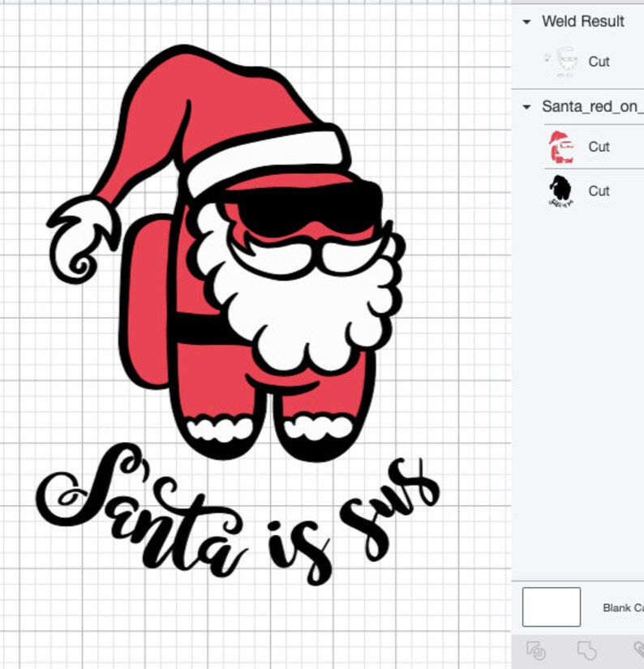Select the 'Santa is sus' lettering on canvas
This screenshot has width=644, height=669.
(x=238, y=514)
